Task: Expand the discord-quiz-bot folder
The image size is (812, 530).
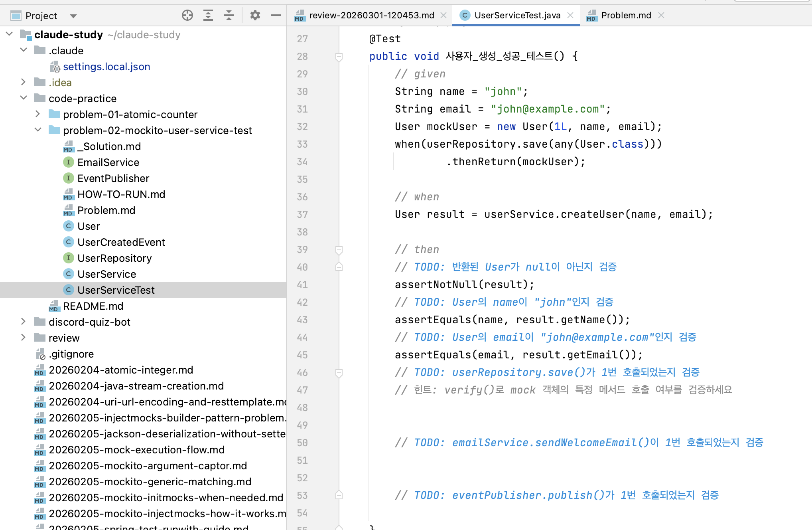Action: tap(23, 322)
